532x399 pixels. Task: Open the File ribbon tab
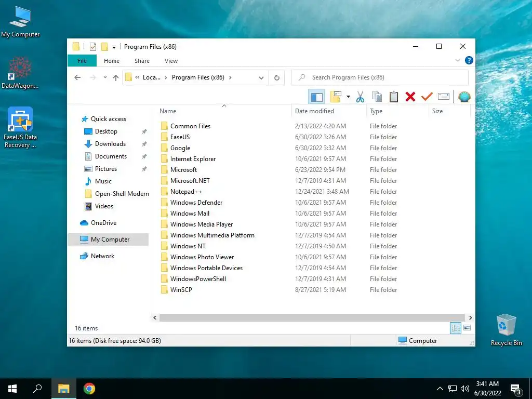pyautogui.click(x=82, y=61)
